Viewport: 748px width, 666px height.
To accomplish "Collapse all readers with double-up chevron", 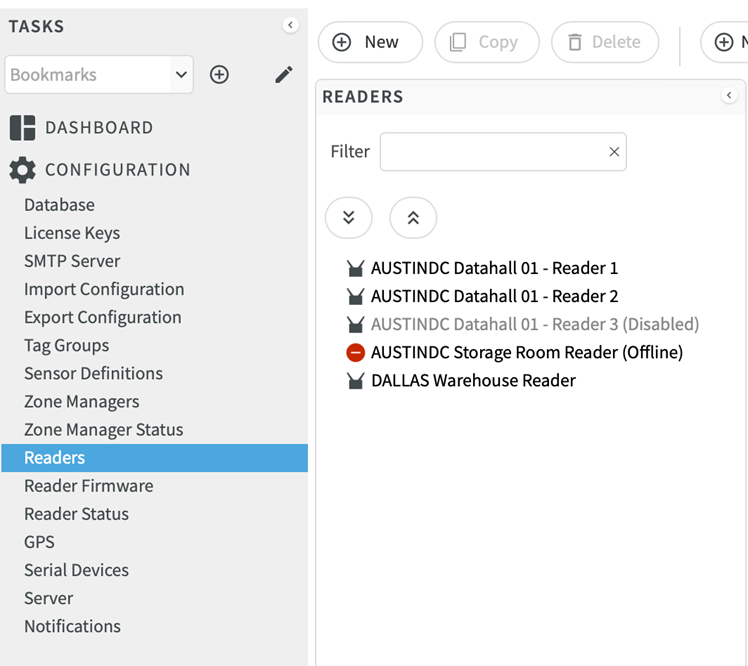I will pyautogui.click(x=413, y=218).
